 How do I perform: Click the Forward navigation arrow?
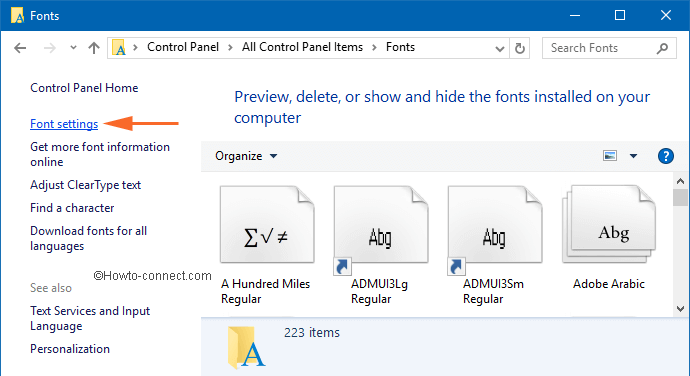tap(49, 48)
